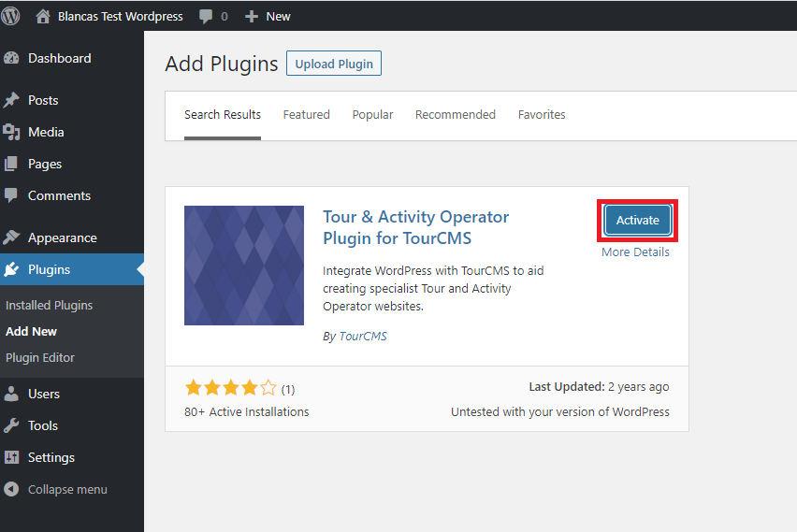This screenshot has height=532, width=797.
Task: Click the TourCMS plugin thumbnail image
Action: [244, 266]
